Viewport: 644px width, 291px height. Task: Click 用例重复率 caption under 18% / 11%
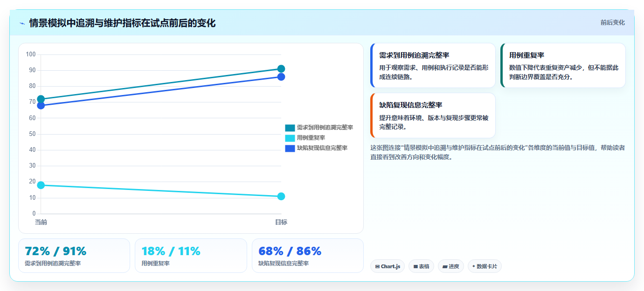pos(156,264)
